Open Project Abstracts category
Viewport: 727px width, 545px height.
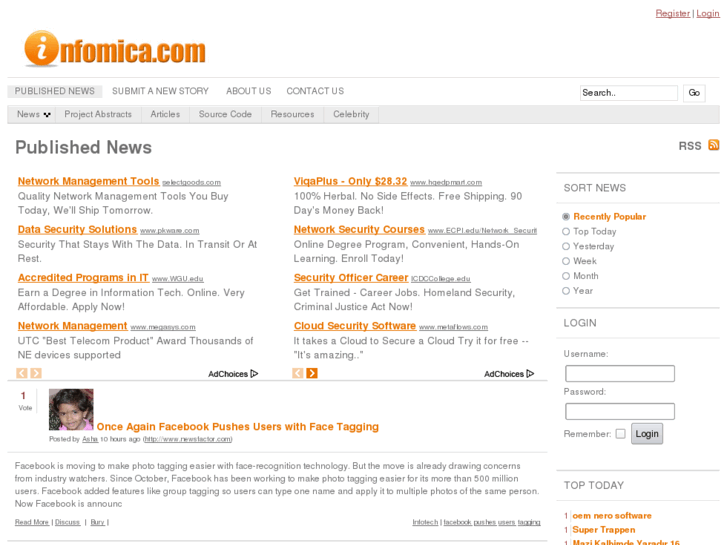(98, 114)
